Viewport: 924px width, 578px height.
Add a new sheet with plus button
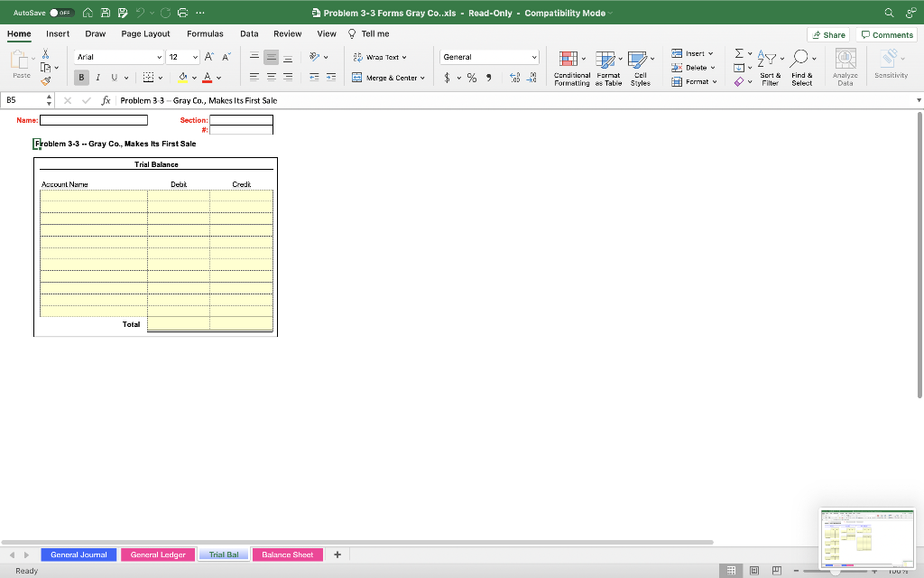[337, 555]
